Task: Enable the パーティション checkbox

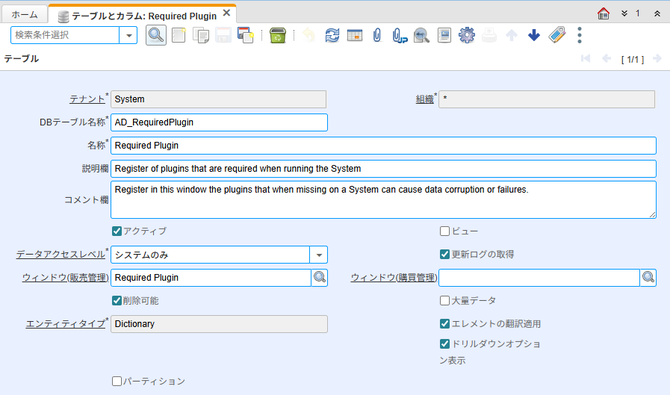Action: 117,381
